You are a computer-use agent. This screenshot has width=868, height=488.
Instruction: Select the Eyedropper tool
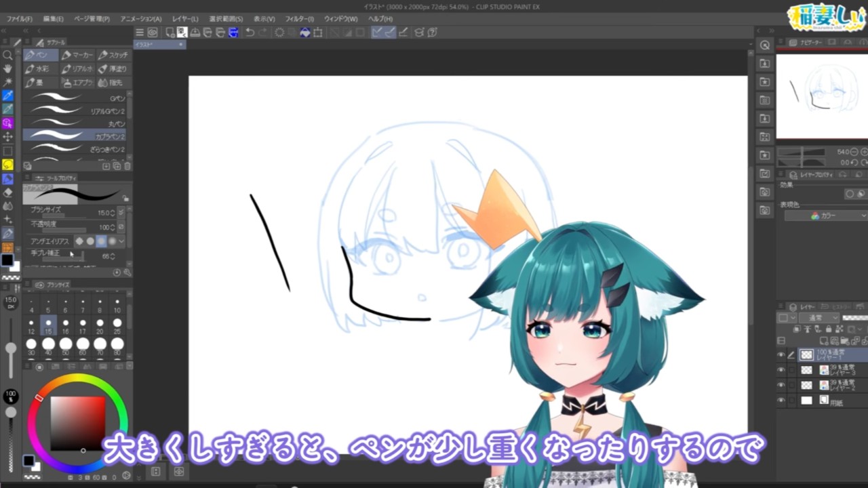[x=8, y=96]
